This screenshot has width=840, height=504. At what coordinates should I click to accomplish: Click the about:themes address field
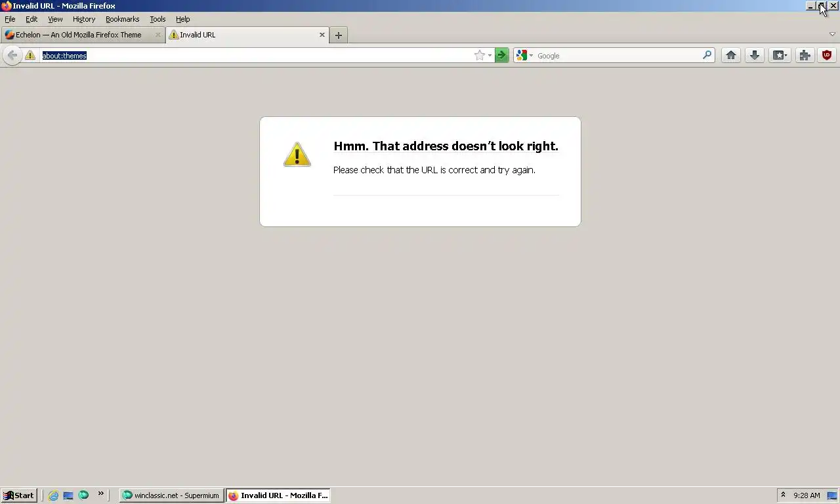coord(256,56)
